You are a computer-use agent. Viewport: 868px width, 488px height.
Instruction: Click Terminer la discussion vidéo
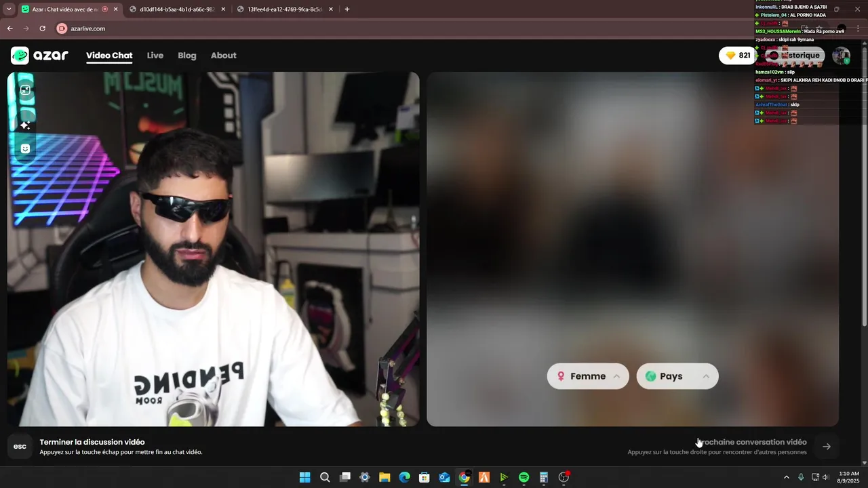click(x=92, y=442)
